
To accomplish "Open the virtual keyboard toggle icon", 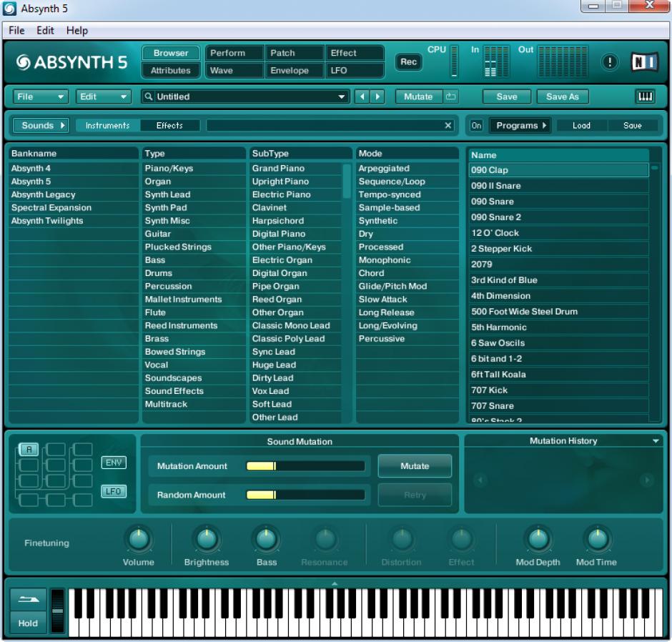I will (x=645, y=97).
